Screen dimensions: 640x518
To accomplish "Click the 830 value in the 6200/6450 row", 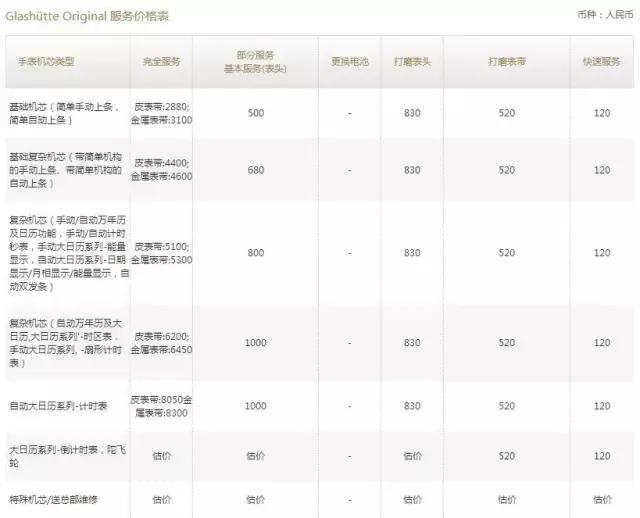I will click(x=412, y=342).
